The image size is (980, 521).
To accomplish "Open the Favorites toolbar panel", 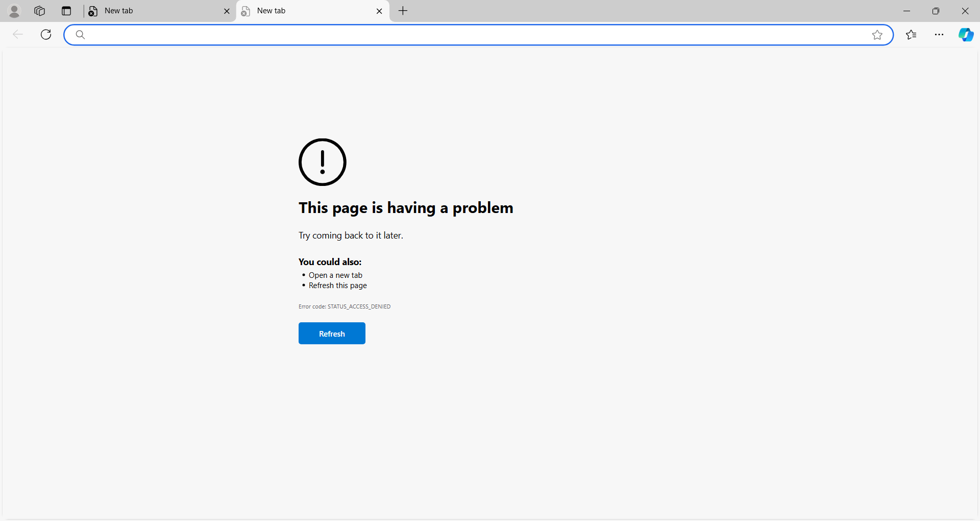I will click(911, 35).
